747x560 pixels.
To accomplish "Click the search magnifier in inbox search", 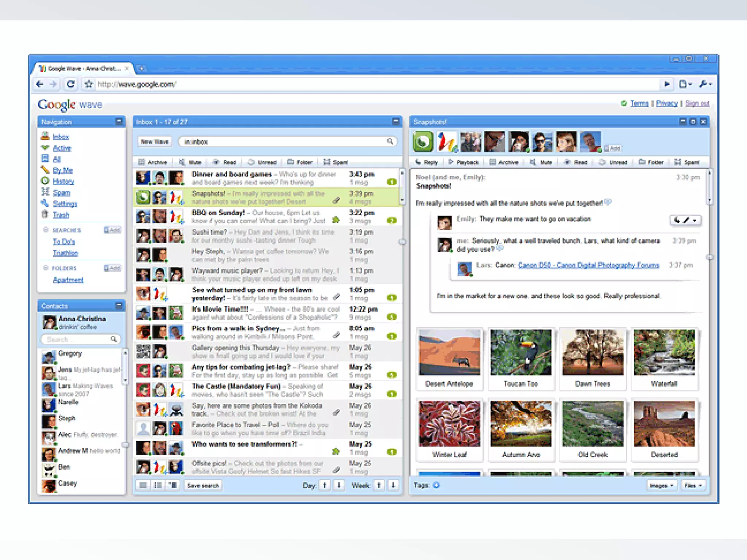I will coord(390,141).
